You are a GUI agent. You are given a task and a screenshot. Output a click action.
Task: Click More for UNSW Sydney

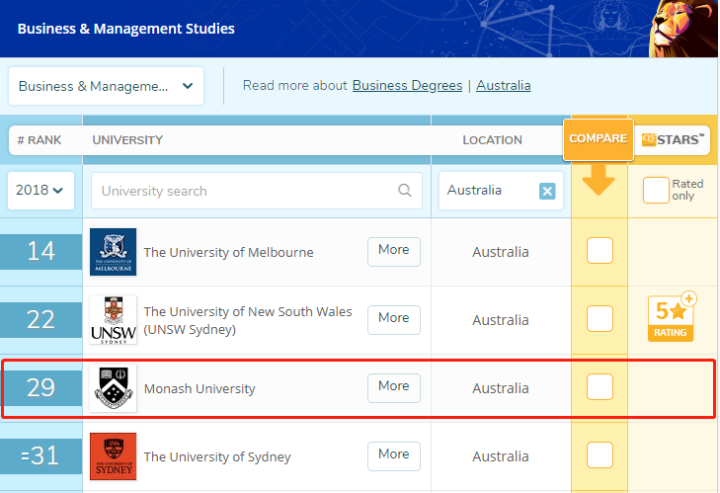click(394, 319)
